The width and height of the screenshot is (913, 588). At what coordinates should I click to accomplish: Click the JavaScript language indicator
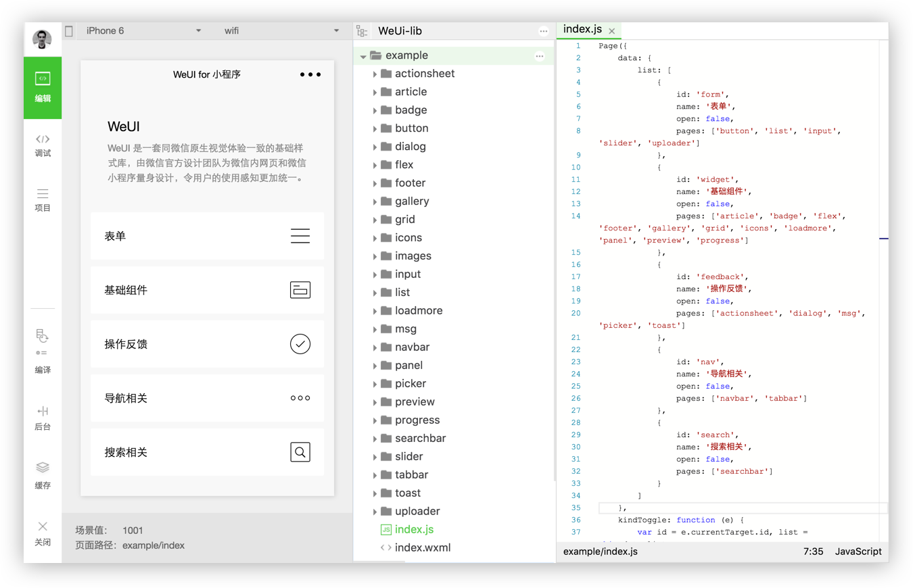[858, 552]
